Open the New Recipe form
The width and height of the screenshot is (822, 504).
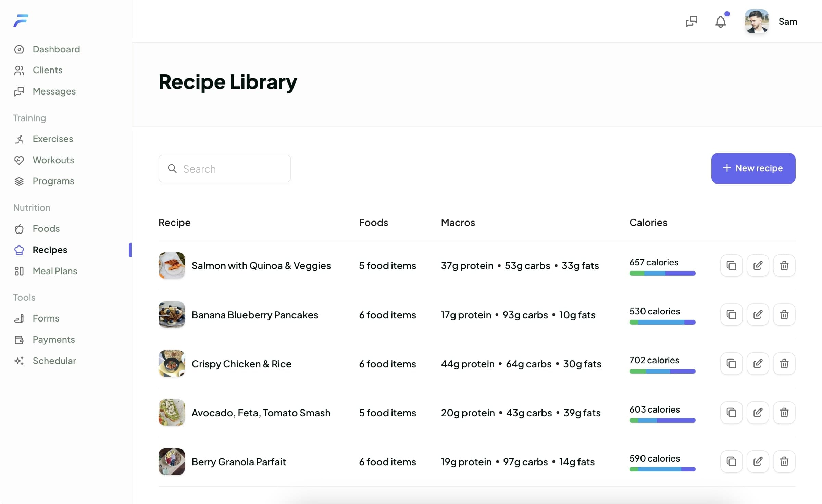753,168
